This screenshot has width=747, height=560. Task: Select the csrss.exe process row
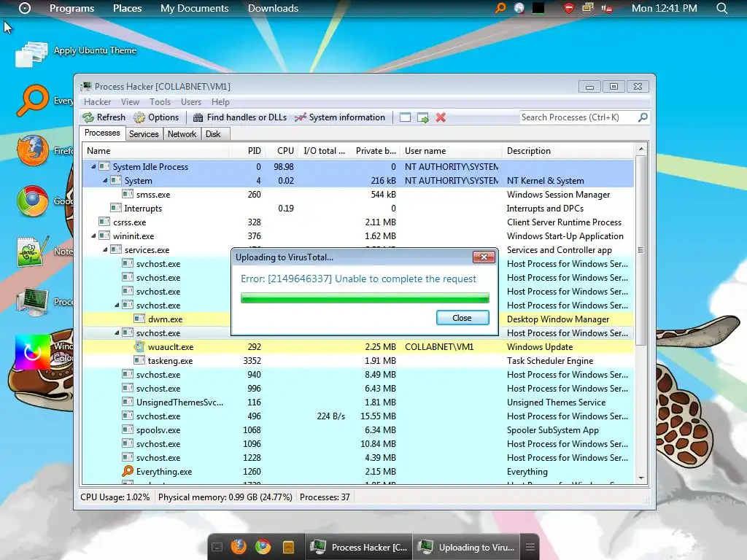358,222
